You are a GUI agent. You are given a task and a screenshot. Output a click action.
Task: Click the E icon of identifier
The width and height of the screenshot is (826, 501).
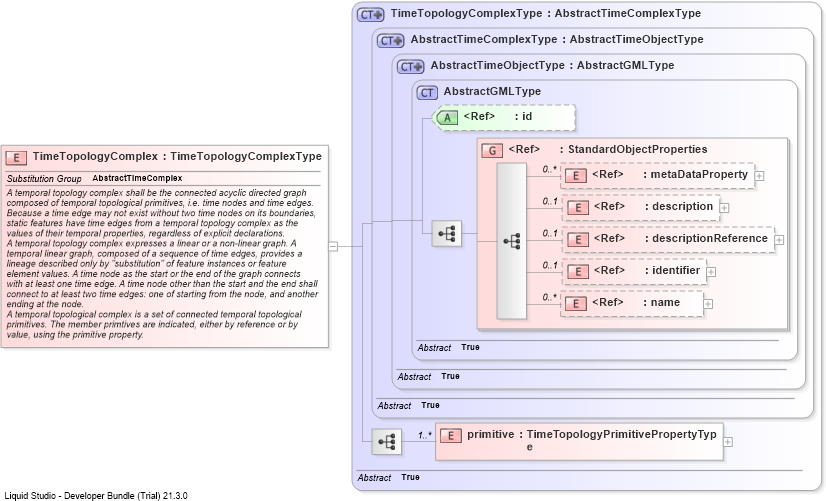click(x=578, y=272)
